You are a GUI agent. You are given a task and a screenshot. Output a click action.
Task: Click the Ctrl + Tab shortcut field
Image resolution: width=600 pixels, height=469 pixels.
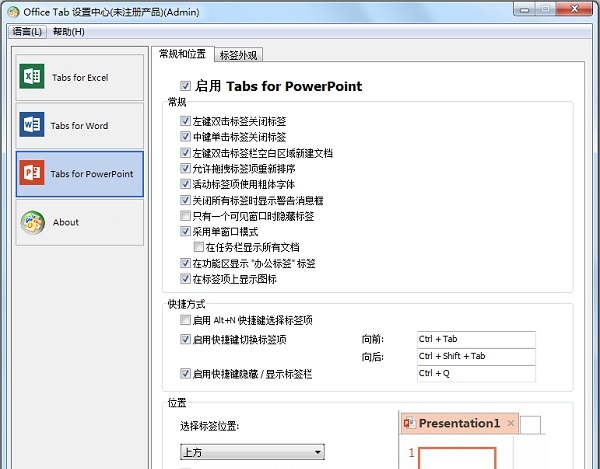point(476,339)
